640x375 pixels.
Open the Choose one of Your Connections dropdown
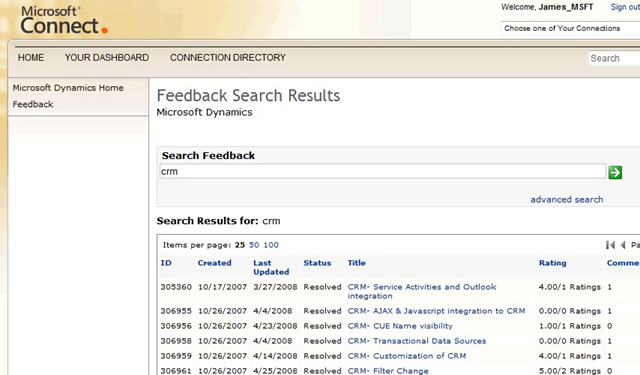pos(570,28)
